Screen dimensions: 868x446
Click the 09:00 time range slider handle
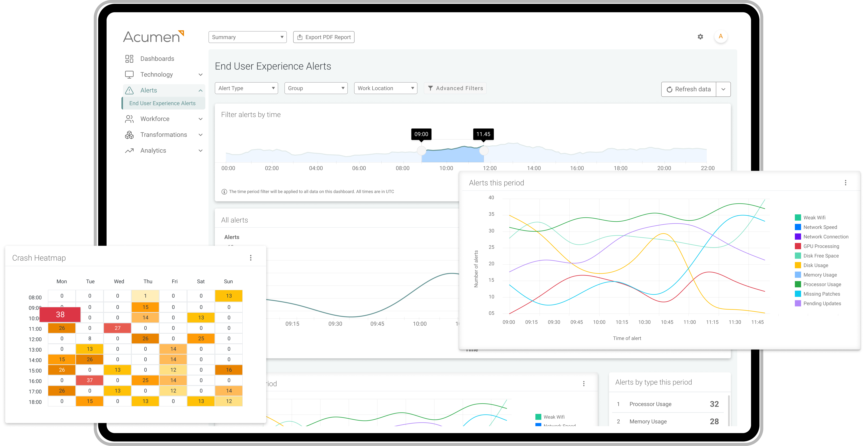[421, 150]
